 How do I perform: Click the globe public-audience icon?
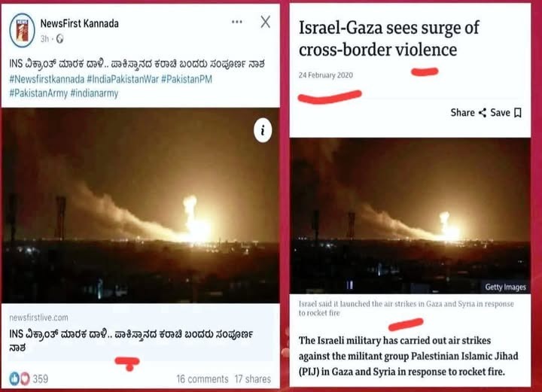pyautogui.click(x=59, y=38)
